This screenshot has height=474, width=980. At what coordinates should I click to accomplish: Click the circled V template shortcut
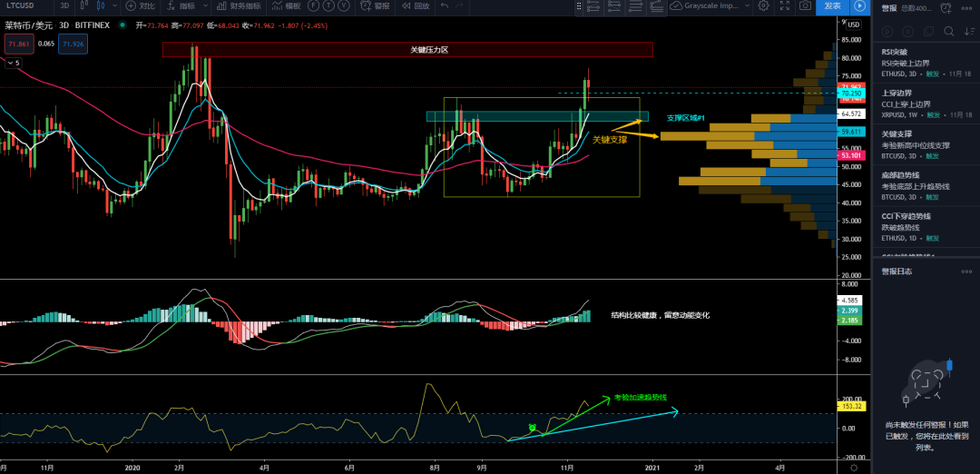pos(344,5)
